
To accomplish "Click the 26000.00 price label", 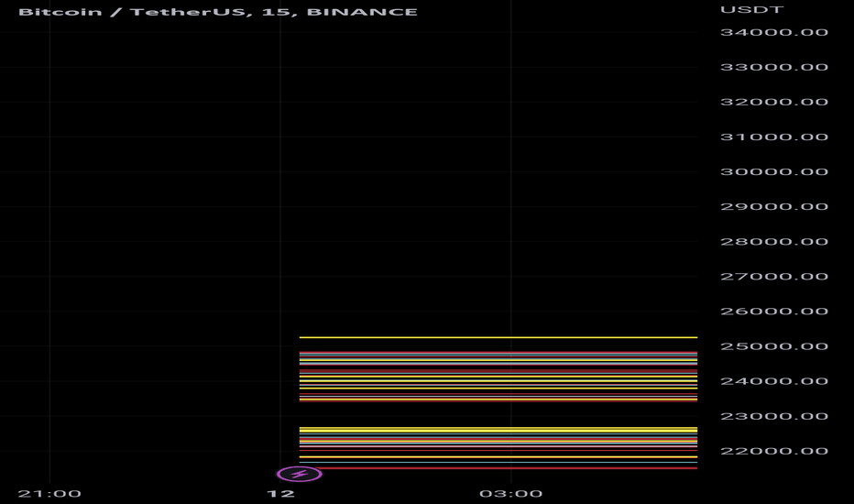I will [x=774, y=312].
